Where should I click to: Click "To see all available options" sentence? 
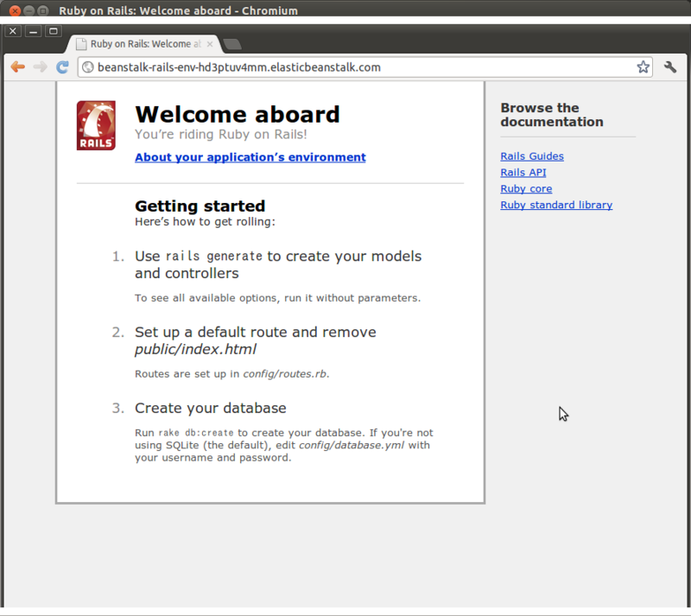pos(277,298)
